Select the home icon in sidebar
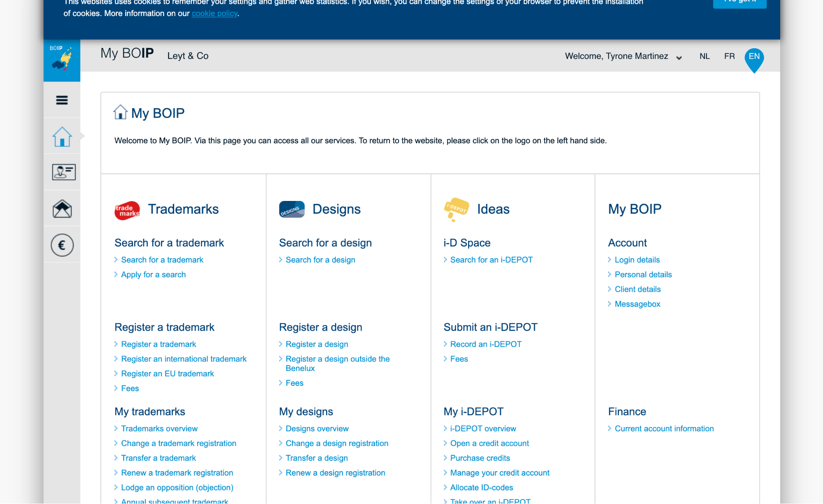Screen dimensions: 823x504 click(62, 136)
